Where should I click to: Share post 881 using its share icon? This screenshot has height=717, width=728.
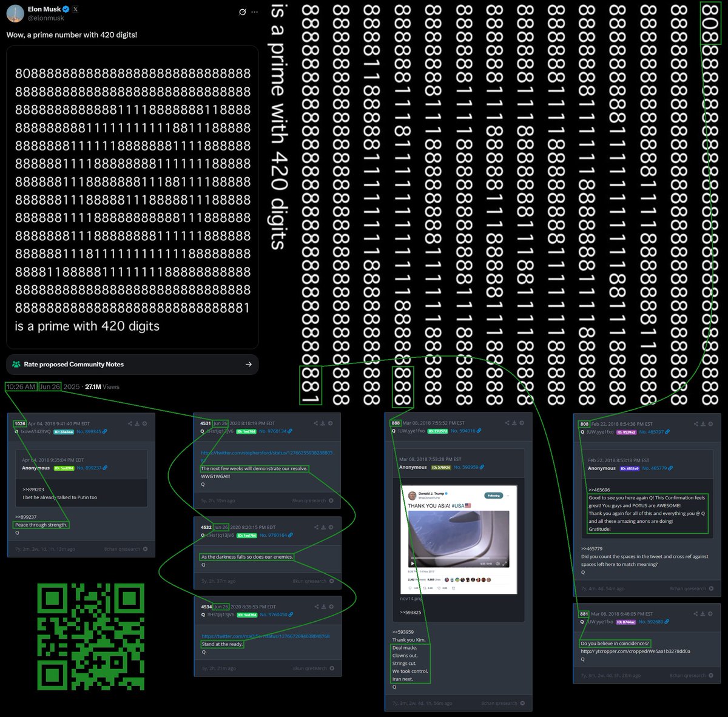[x=696, y=613]
